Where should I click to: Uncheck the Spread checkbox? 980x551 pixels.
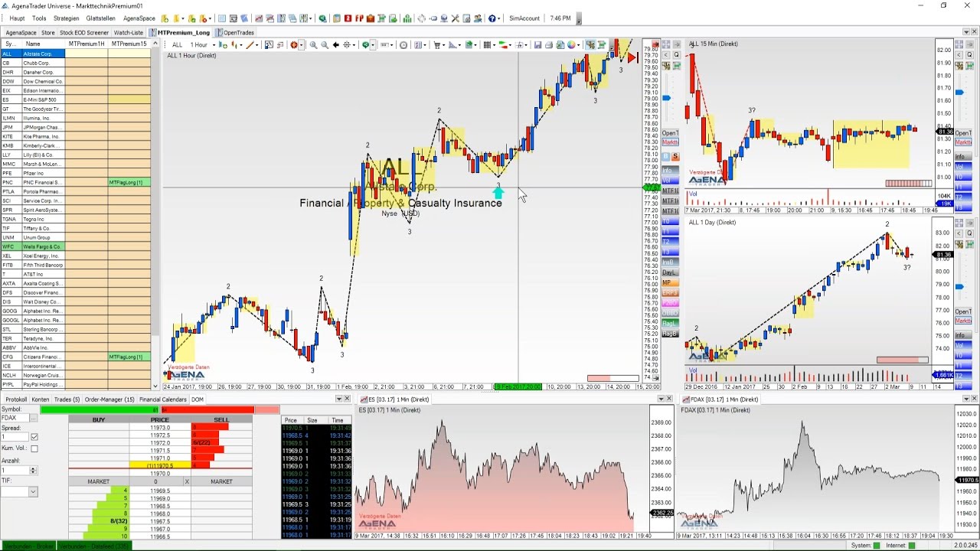(x=34, y=437)
